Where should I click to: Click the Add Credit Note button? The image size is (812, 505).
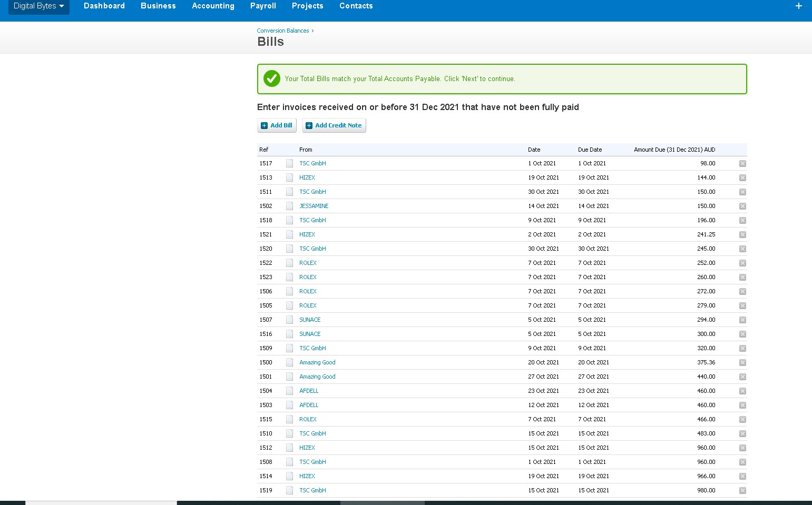(x=334, y=125)
